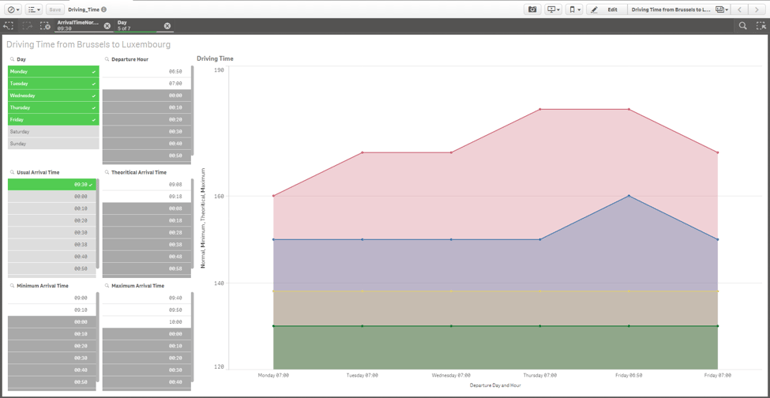The height and width of the screenshot is (398, 770).
Task: Click the Driving Time chart title
Action: click(x=215, y=59)
